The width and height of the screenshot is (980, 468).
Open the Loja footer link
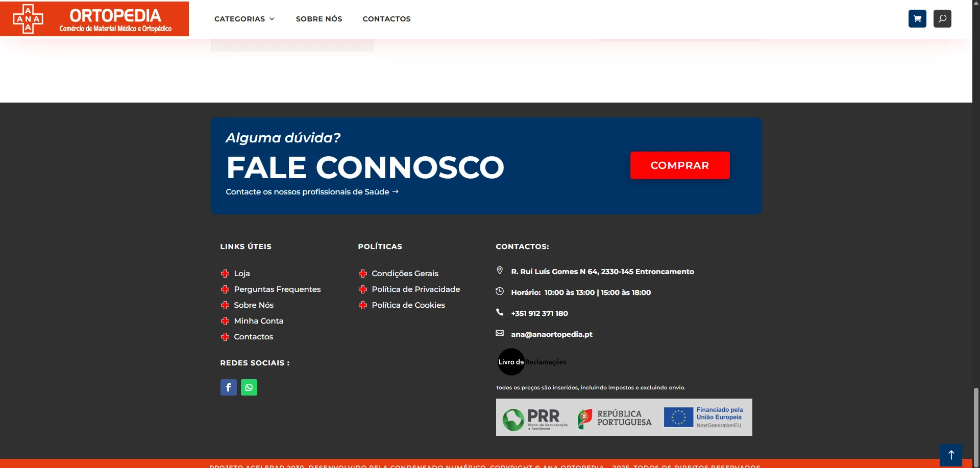[242, 274]
